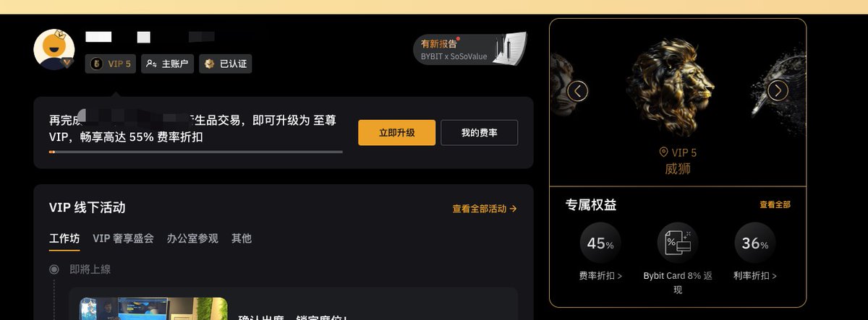Click the 已认证 verified badge
868x320 pixels.
coord(226,64)
